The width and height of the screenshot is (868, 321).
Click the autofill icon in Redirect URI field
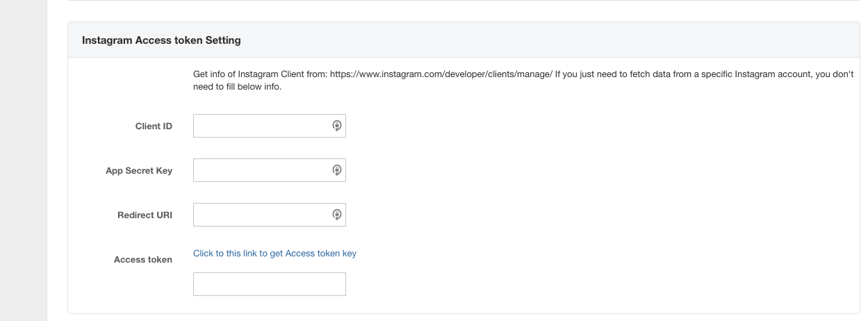pyautogui.click(x=336, y=215)
